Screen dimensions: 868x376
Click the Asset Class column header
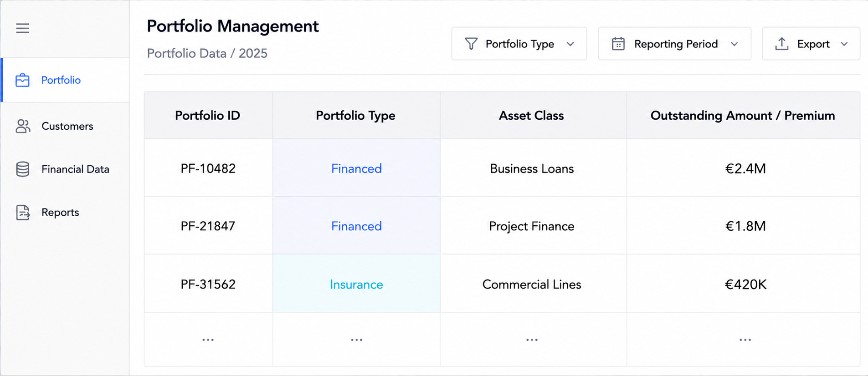coord(531,116)
